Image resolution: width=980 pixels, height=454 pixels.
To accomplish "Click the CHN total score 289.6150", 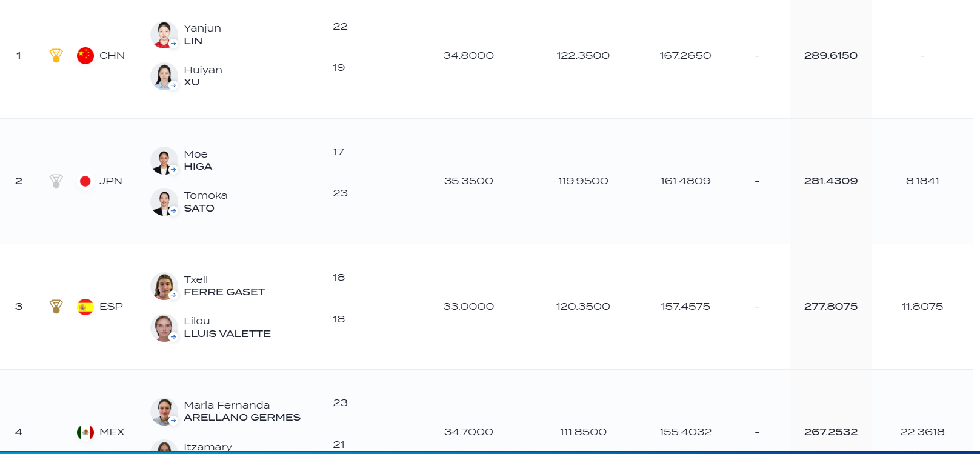I will point(830,55).
